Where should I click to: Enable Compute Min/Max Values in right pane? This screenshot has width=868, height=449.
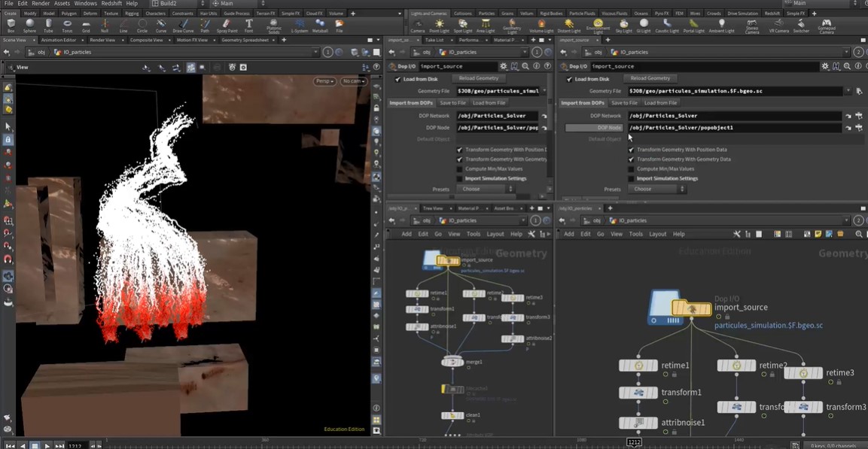point(631,168)
